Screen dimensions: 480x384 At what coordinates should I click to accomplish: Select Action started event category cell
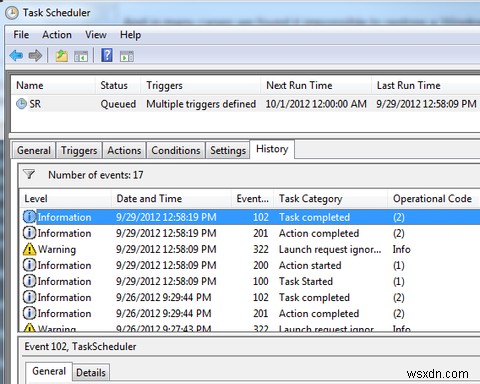coord(310,265)
